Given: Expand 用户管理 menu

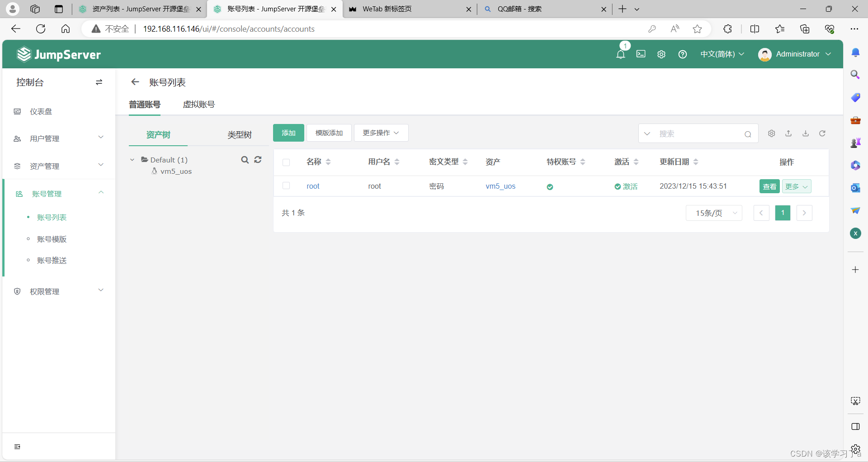Looking at the screenshot, I should [x=59, y=138].
